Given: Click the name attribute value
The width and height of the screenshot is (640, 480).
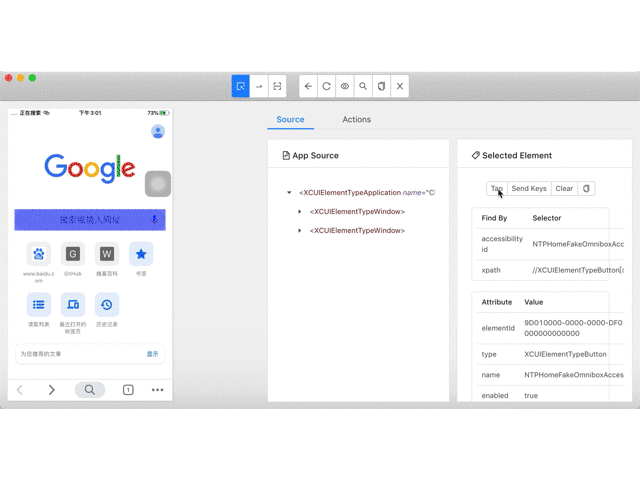Looking at the screenshot, I should tap(573, 375).
